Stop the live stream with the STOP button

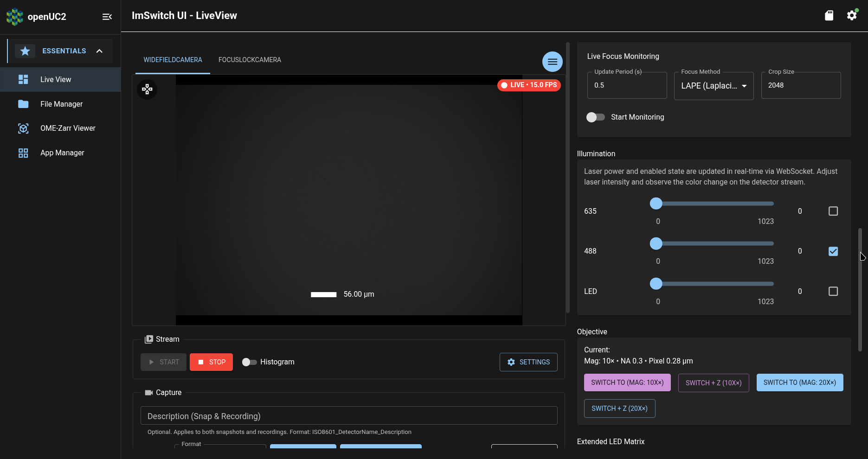pos(211,362)
